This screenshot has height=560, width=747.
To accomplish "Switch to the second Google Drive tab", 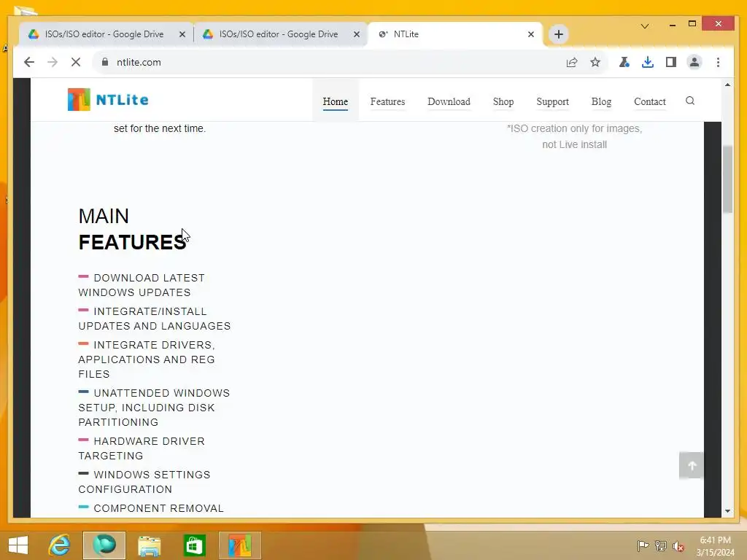I will tap(278, 34).
